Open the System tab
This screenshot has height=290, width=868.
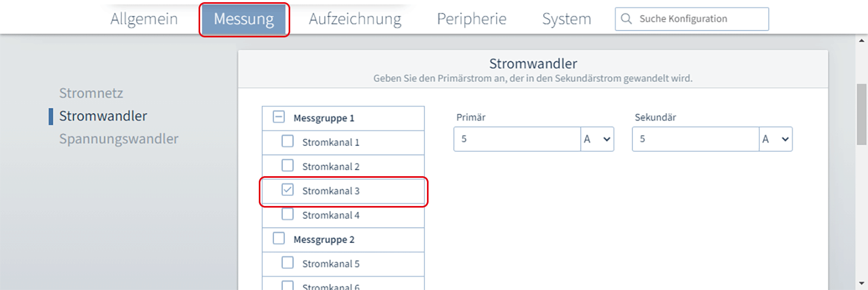566,19
